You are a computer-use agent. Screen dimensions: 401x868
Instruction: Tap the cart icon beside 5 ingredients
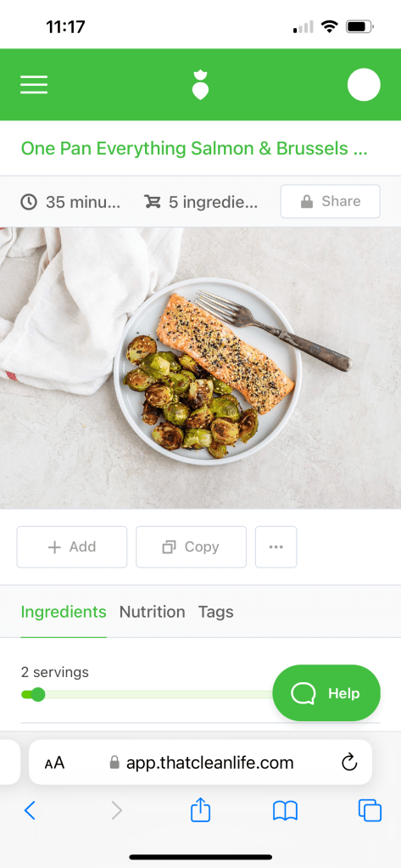point(152,201)
